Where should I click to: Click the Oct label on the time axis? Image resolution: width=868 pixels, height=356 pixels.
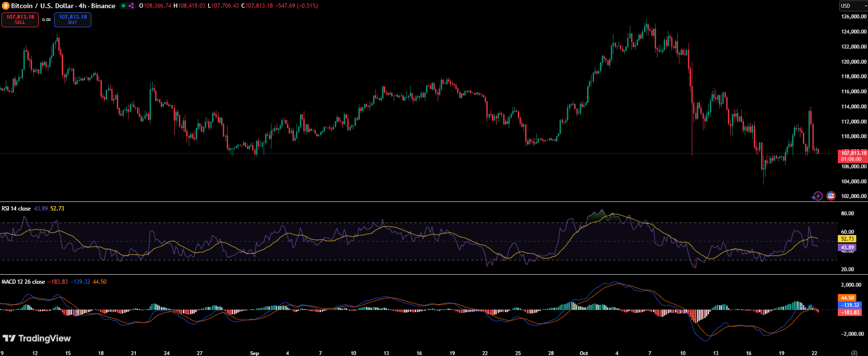[x=584, y=353]
